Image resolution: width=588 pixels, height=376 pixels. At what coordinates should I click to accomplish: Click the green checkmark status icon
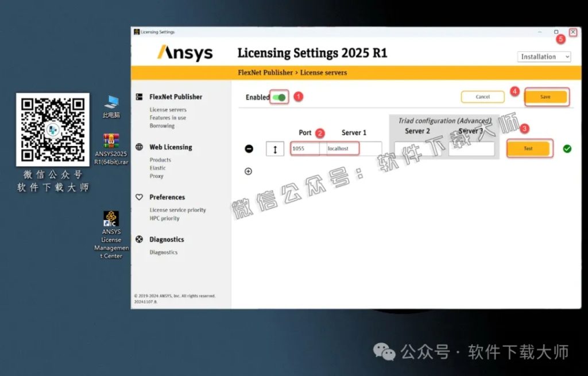(x=567, y=148)
